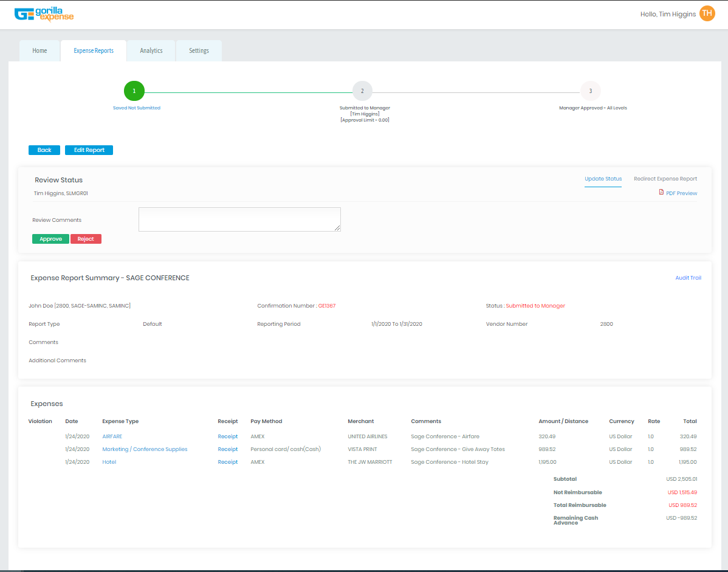Image resolution: width=728 pixels, height=572 pixels.
Task: Click the Back button
Action: 44,150
